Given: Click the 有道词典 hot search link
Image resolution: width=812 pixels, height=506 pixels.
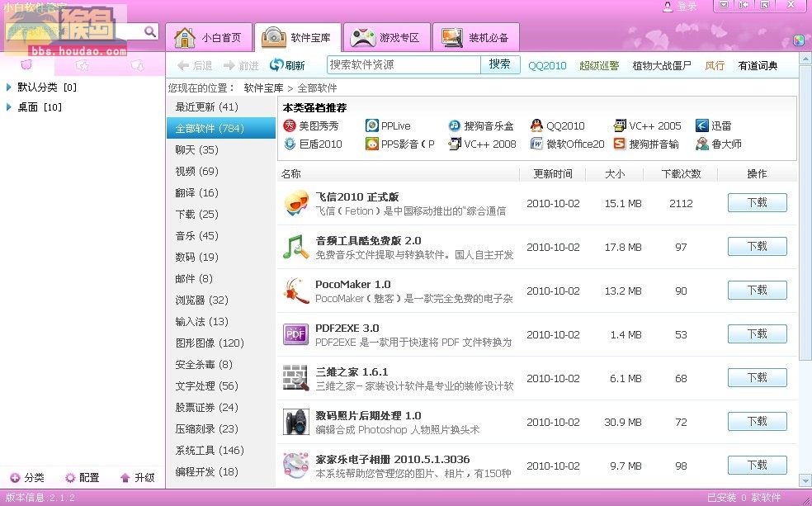Looking at the screenshot, I should pyautogui.click(x=758, y=65).
